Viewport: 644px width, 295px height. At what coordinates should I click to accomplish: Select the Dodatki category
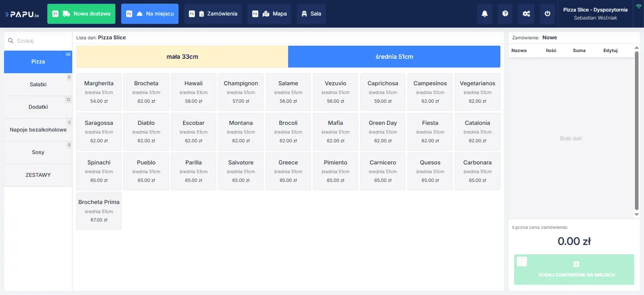(38, 107)
